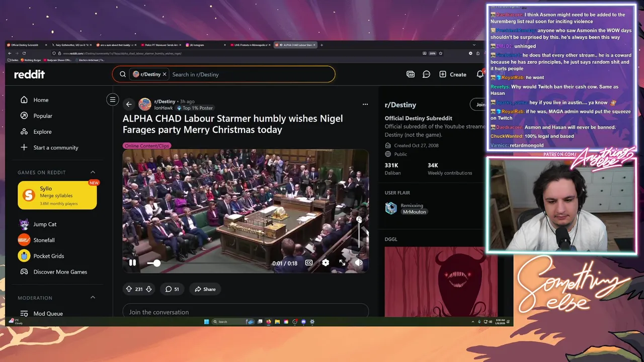This screenshot has width=644, height=362.
Task: Click the Remixxing user flair avatar
Action: [391, 209]
